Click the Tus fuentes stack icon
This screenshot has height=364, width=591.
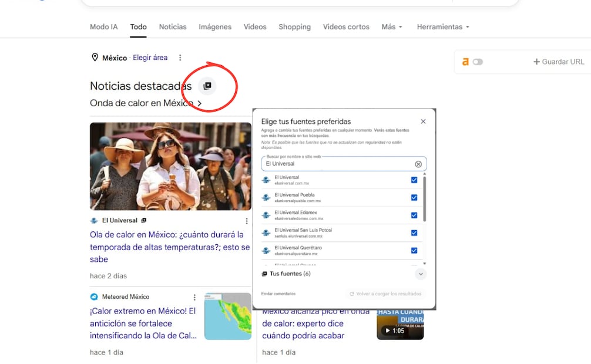[264, 274]
